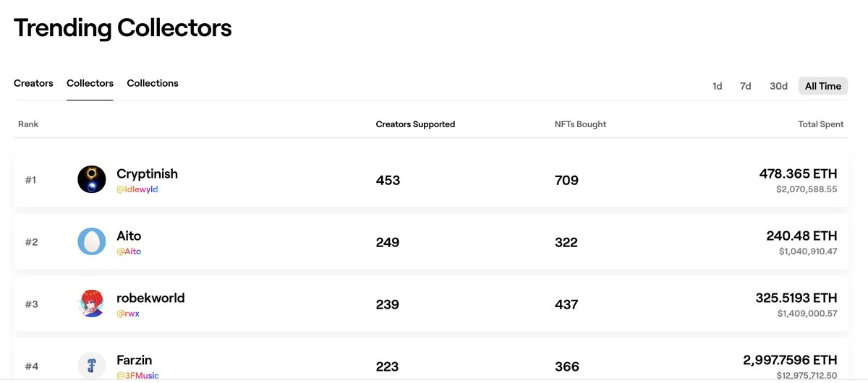
Task: Set time range to 1d
Action: click(x=718, y=86)
